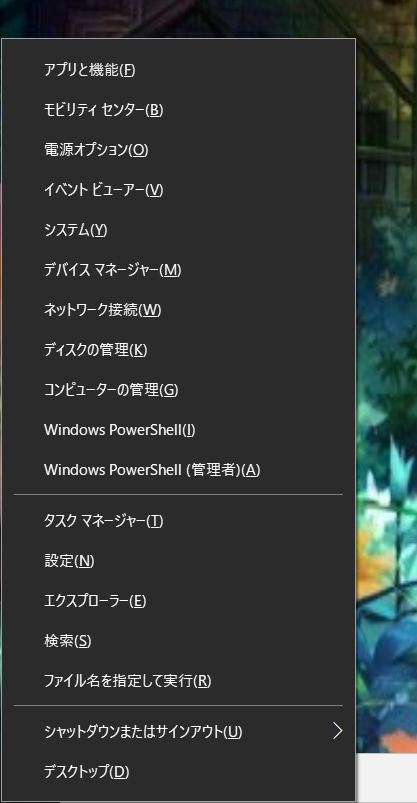The height and width of the screenshot is (803, 417).
Task: Open 電源オプション
Action: (x=178, y=150)
